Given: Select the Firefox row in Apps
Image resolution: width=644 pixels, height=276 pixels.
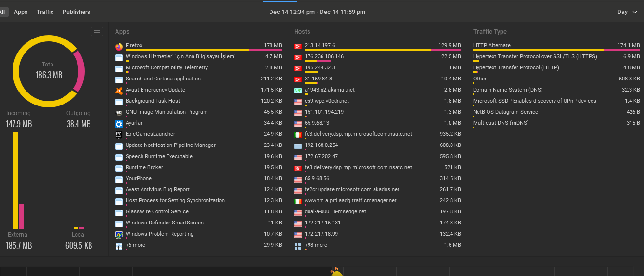Looking at the screenshot, I should click(198, 46).
